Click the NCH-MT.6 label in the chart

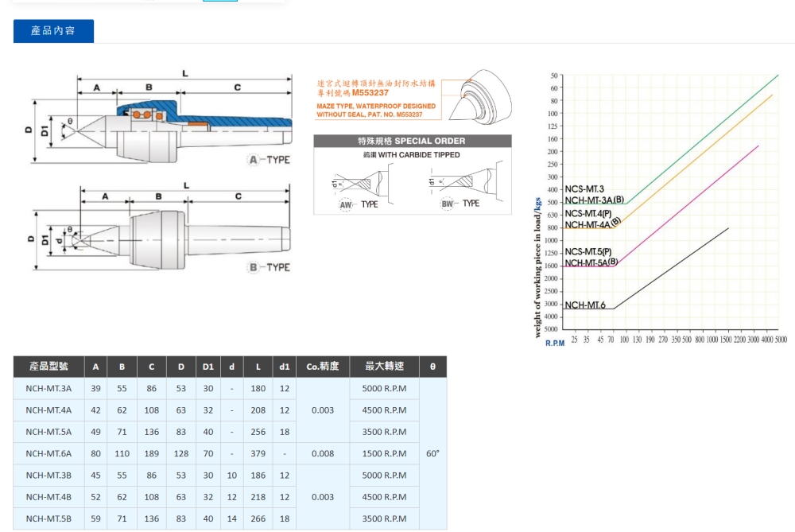[x=585, y=305]
